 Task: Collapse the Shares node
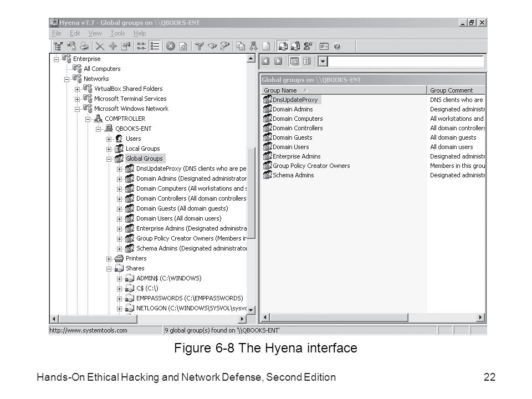pos(109,269)
